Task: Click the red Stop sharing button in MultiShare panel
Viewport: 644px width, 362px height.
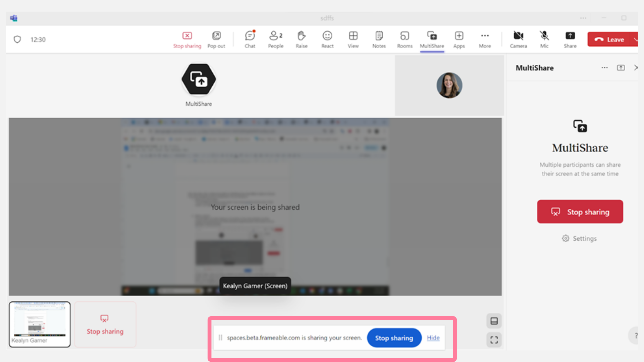Action: [x=580, y=212]
